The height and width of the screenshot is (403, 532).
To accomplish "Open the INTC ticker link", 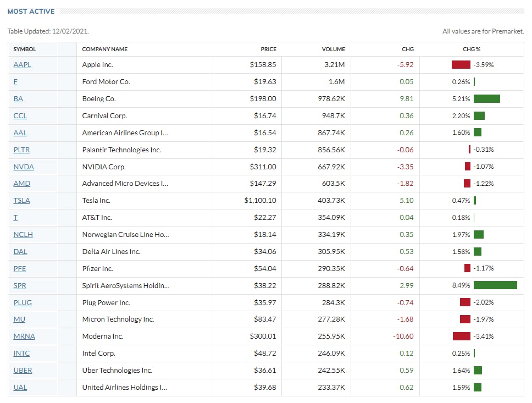I will click(x=21, y=353).
